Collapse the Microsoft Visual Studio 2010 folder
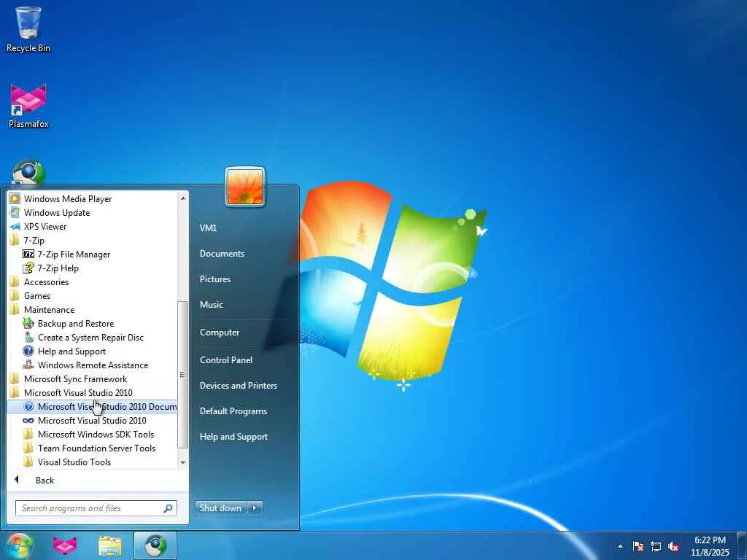This screenshot has width=747, height=560. coord(78,392)
